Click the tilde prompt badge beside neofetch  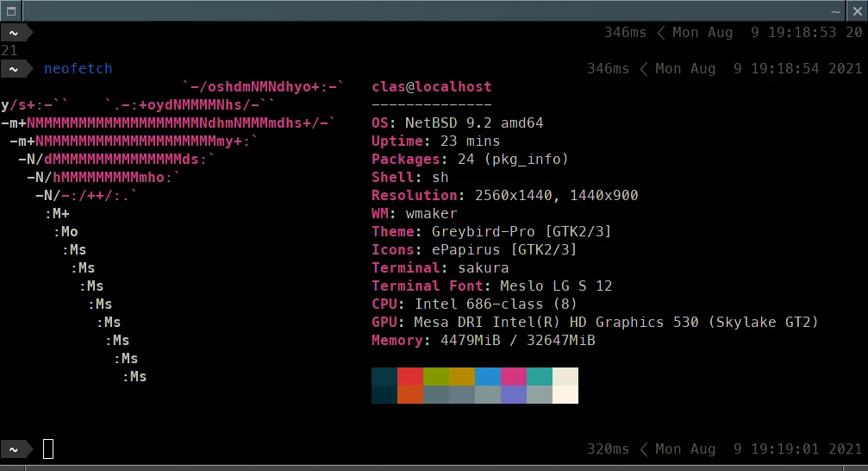16,69
